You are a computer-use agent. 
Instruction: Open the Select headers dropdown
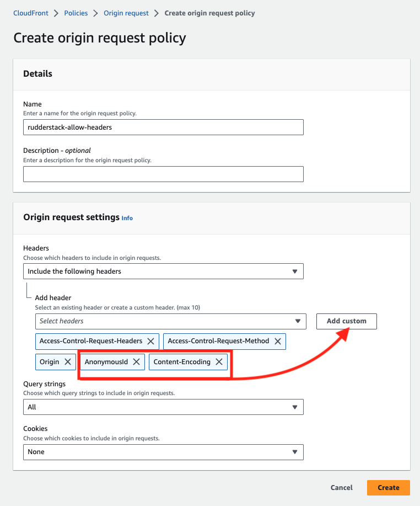(x=170, y=321)
